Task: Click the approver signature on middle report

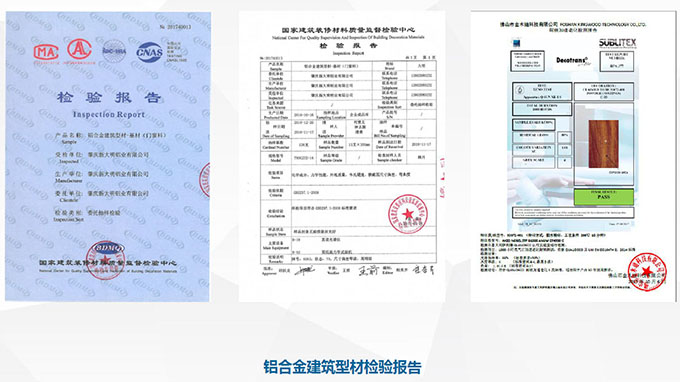Action: pyautogui.click(x=304, y=271)
